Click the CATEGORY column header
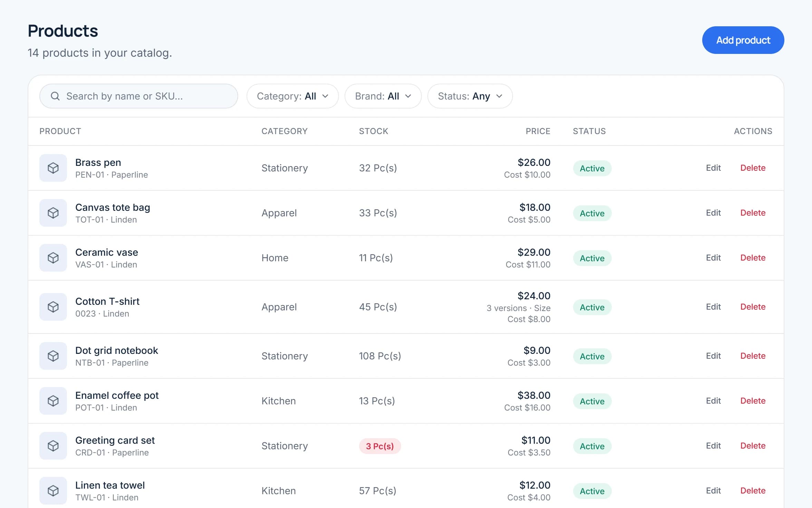This screenshot has height=508, width=812. (x=284, y=131)
